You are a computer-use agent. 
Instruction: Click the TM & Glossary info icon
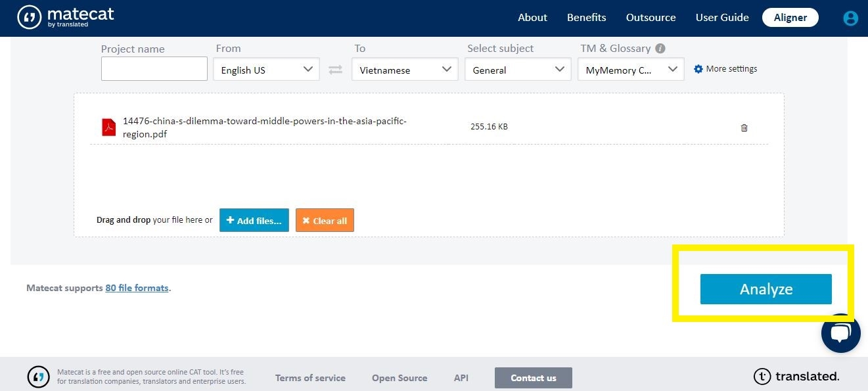tap(660, 49)
